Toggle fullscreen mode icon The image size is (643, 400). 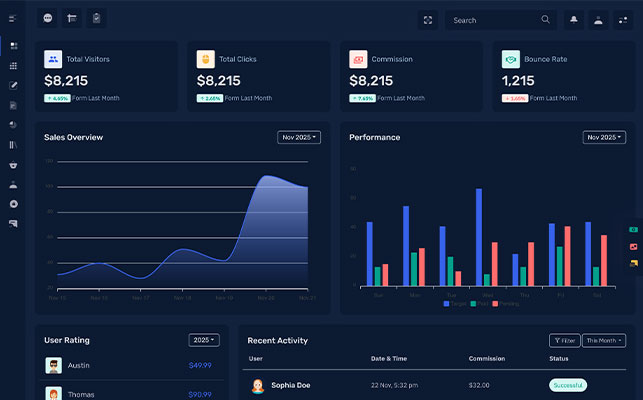point(428,20)
